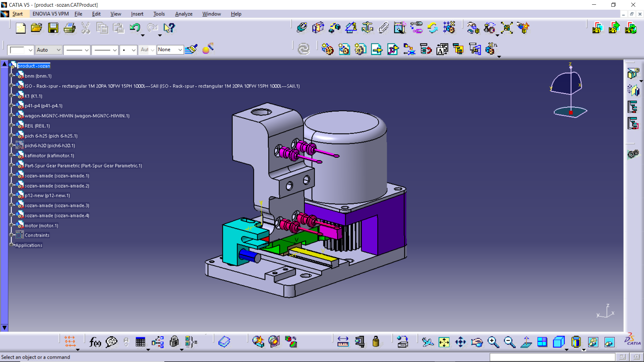Screen dimensions: 644x362
Task: Click the Save icon in toolbar
Action: click(x=53, y=28)
